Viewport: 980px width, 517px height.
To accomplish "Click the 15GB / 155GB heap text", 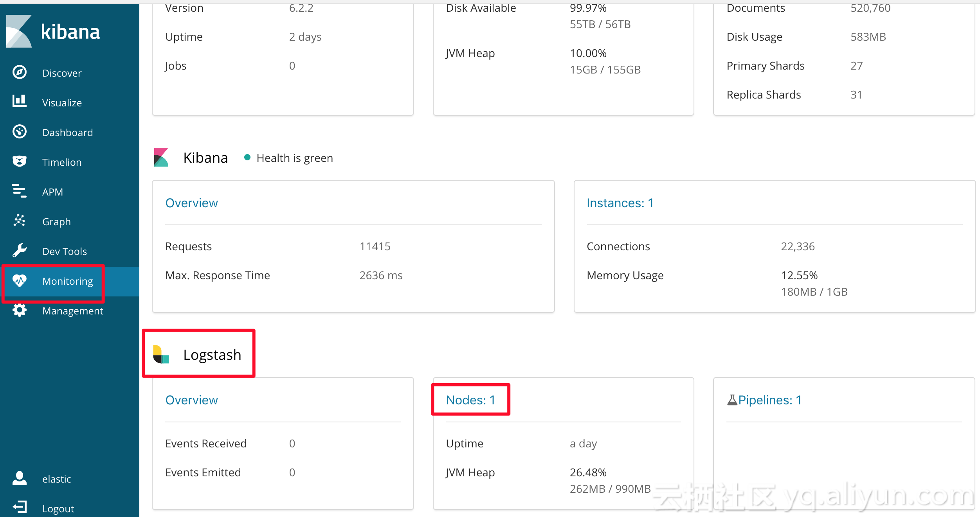I will click(605, 70).
